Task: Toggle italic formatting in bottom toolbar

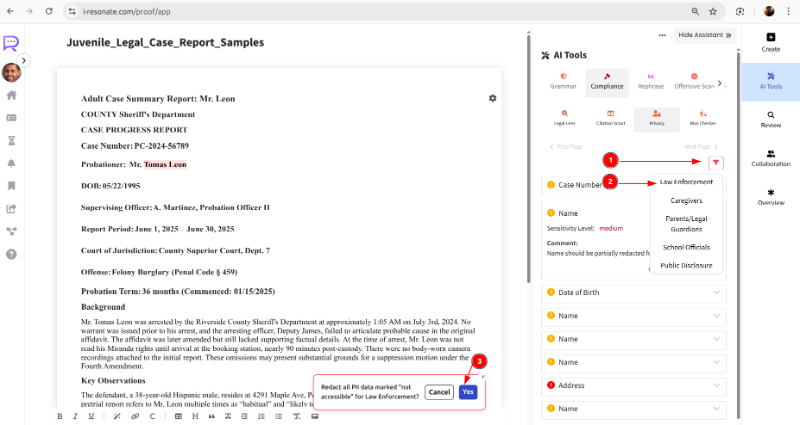Action: (75, 416)
